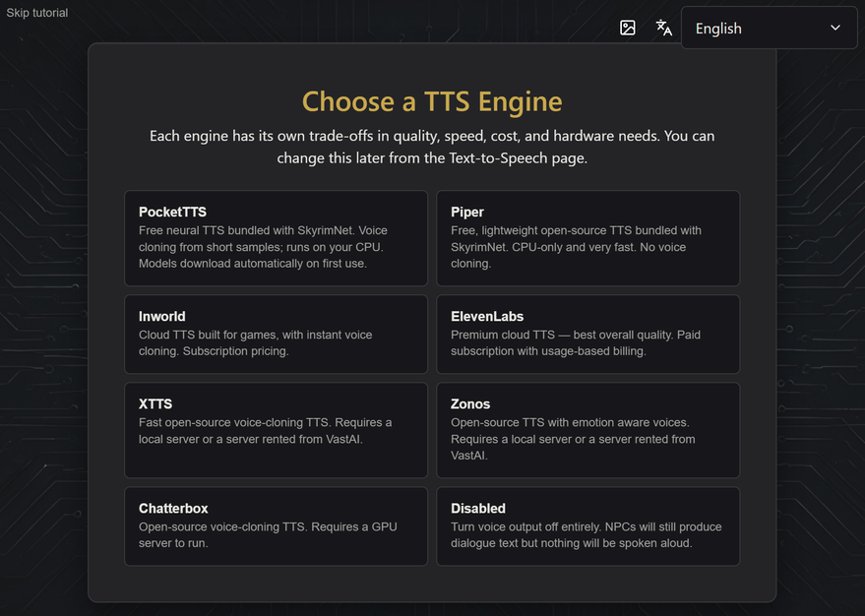The width and height of the screenshot is (865, 616).
Task: Skip the tutorial
Action: [37, 13]
